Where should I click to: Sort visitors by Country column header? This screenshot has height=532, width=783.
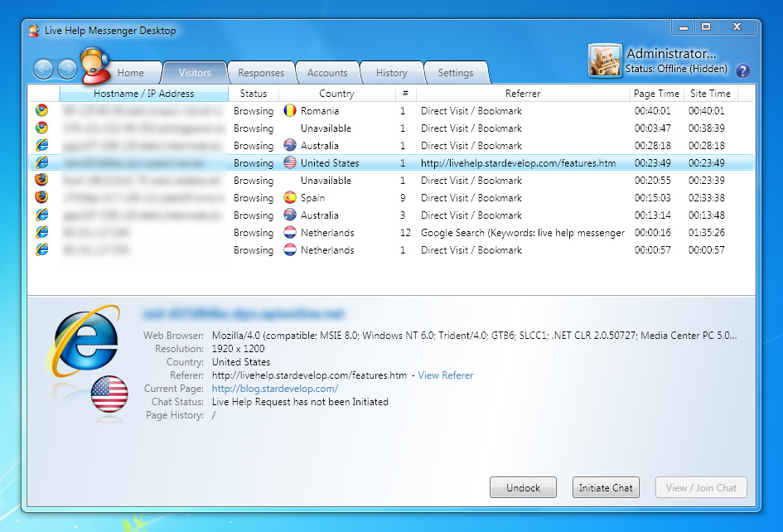336,94
